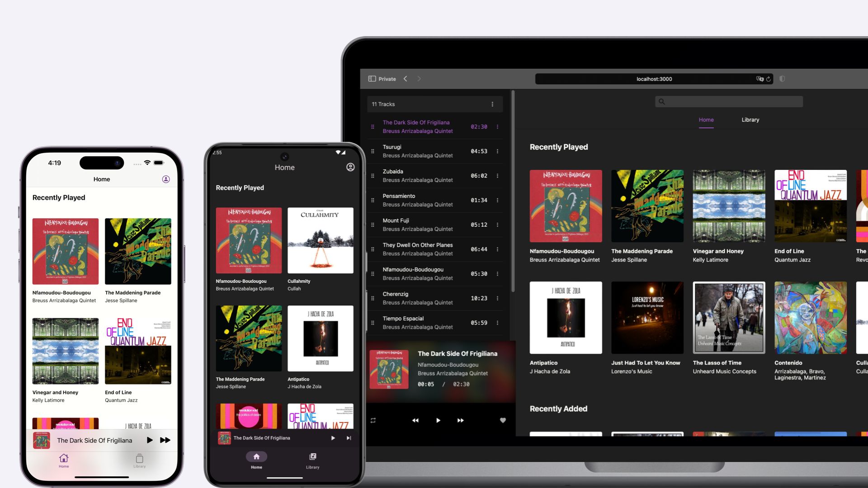Image resolution: width=868 pixels, height=488 pixels.
Task: Click the three-dot menu on 11 Tracks
Action: point(492,103)
